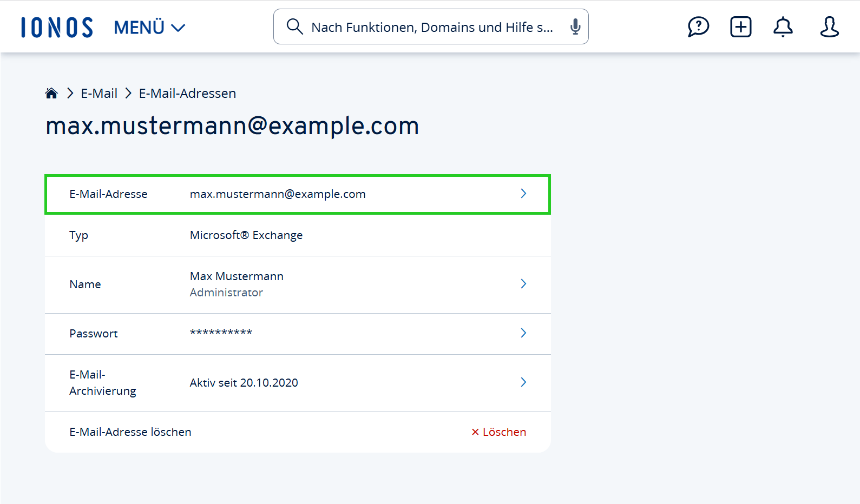Image resolution: width=860 pixels, height=504 pixels.
Task: Click the Aktiv seit 20.10.2020 text
Action: 244,383
